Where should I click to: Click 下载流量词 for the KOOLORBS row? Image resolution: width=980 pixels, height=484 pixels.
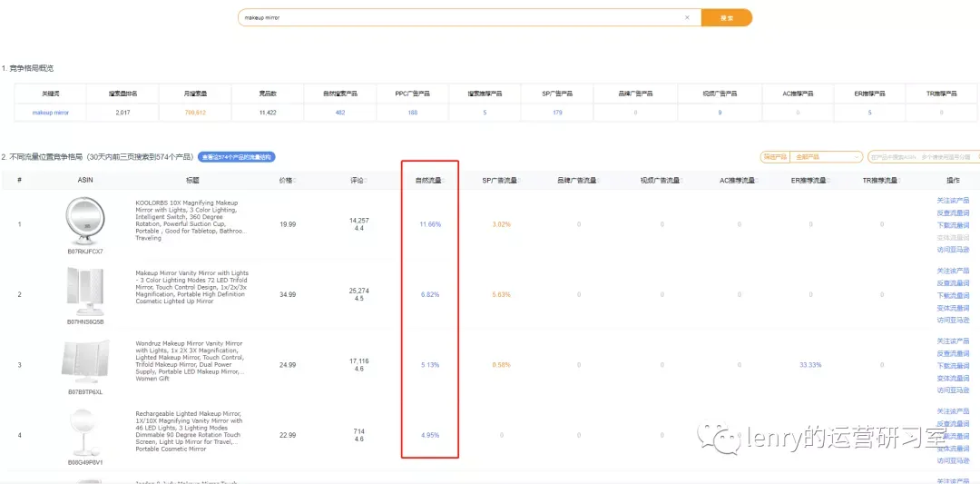point(953,225)
